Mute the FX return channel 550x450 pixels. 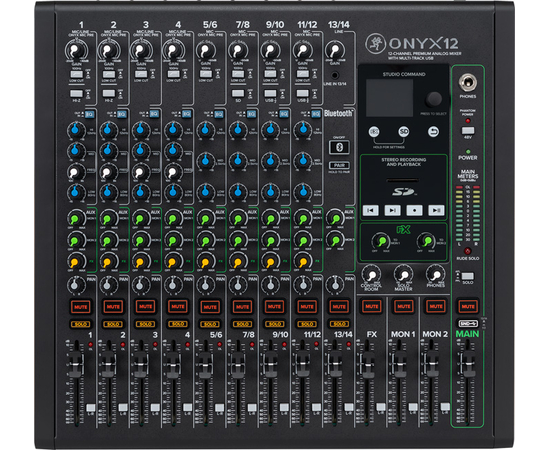tap(371, 307)
